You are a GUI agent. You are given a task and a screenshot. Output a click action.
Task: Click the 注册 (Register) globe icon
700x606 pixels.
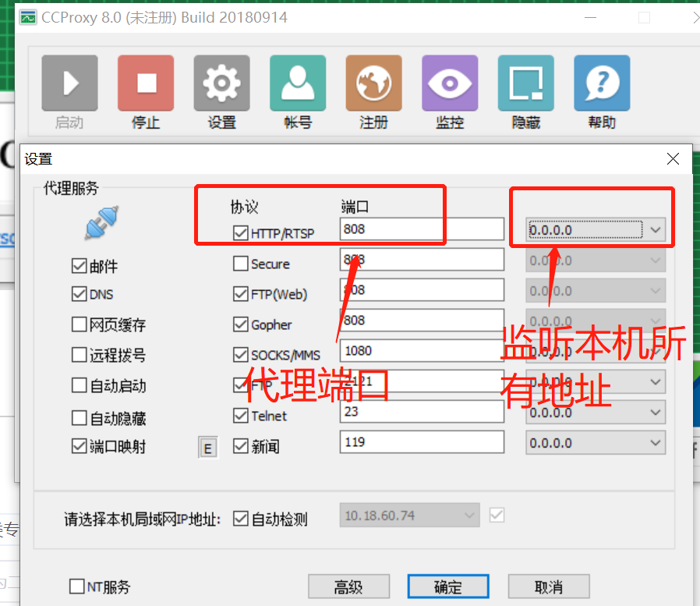[374, 83]
